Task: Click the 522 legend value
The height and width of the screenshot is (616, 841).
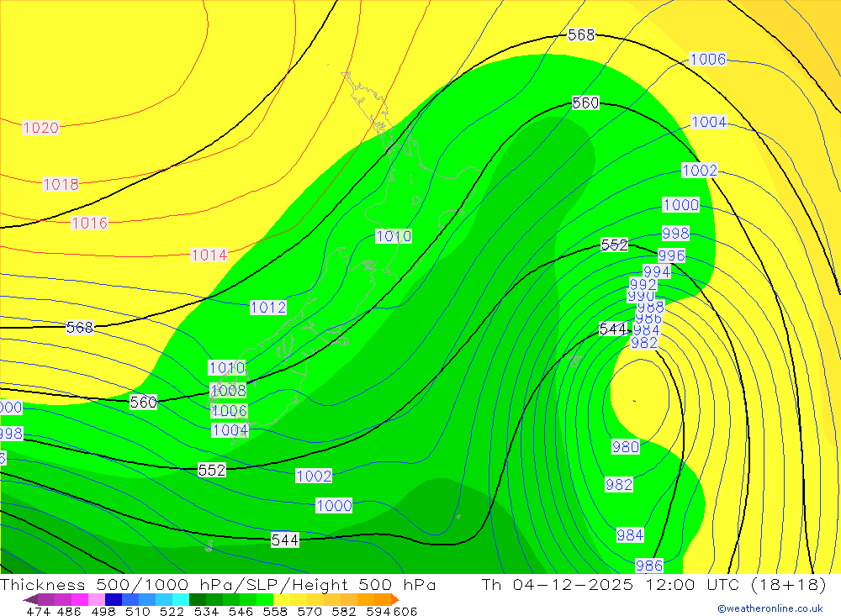Action: coord(172,611)
